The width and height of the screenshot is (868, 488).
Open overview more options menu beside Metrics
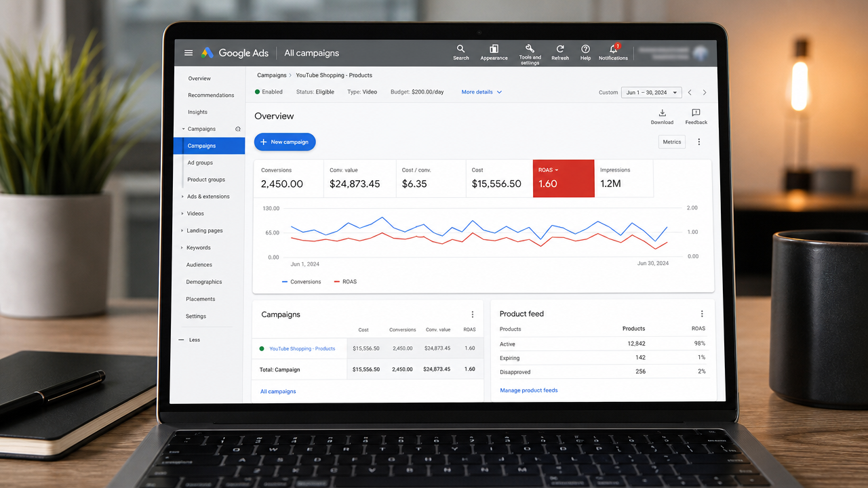699,142
